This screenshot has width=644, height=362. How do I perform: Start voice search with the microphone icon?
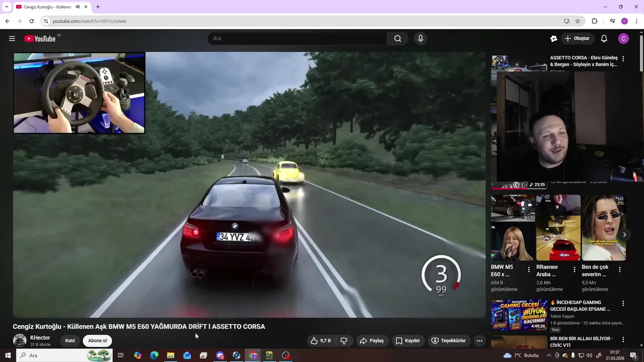point(421,39)
